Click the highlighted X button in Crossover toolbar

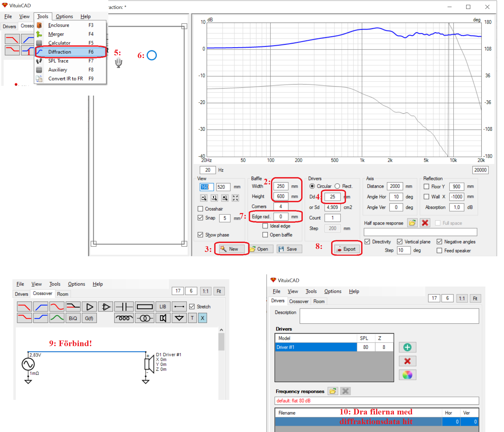[x=203, y=318]
